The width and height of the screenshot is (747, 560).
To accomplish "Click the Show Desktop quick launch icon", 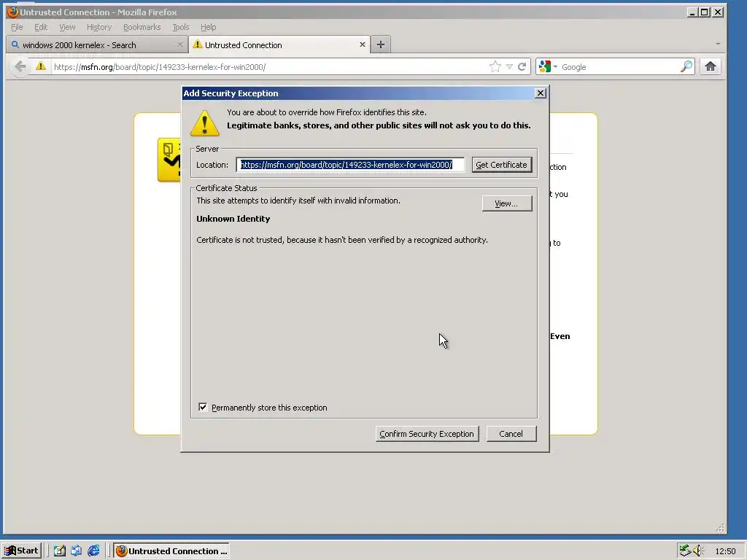I will click(x=59, y=551).
